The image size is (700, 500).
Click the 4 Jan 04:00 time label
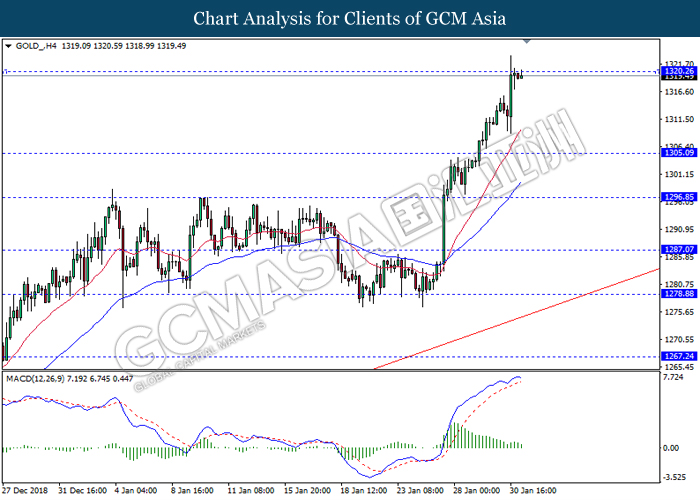point(136,490)
